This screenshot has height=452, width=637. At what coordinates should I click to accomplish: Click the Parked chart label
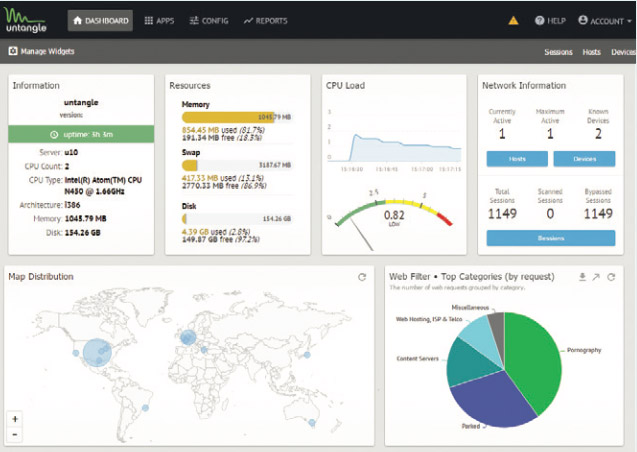[470, 426]
